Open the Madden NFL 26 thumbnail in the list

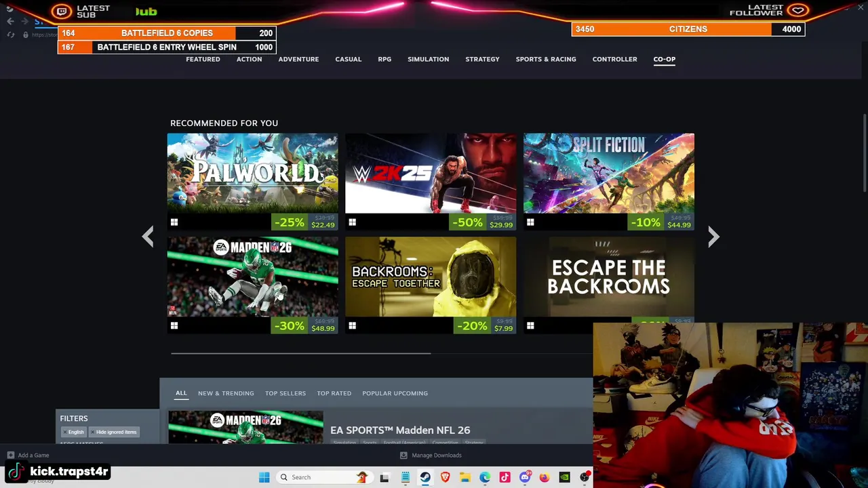click(245, 427)
